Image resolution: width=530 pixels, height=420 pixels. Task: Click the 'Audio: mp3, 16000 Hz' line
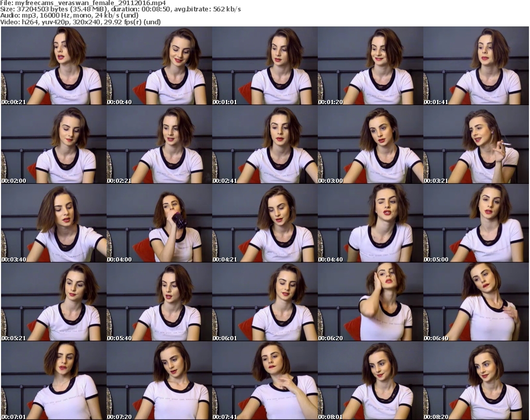pos(69,16)
